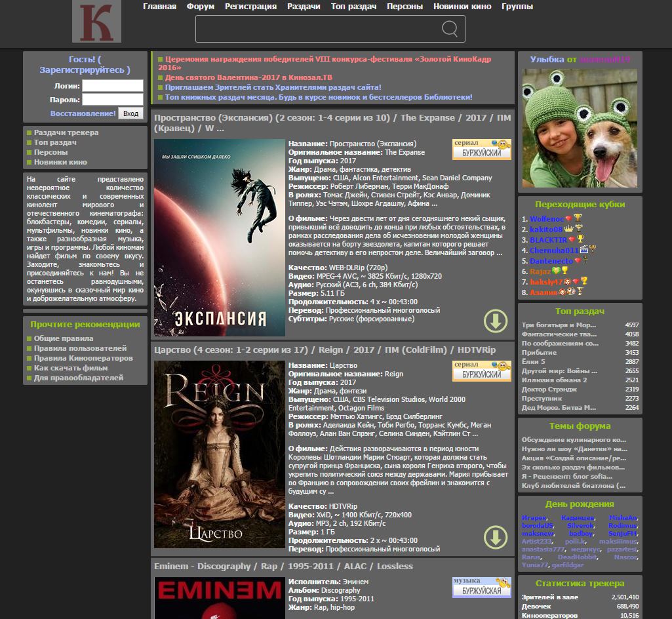Click the download arrow for The Expanse torrent
Viewport: 672px width, 619px height.
(x=496, y=322)
